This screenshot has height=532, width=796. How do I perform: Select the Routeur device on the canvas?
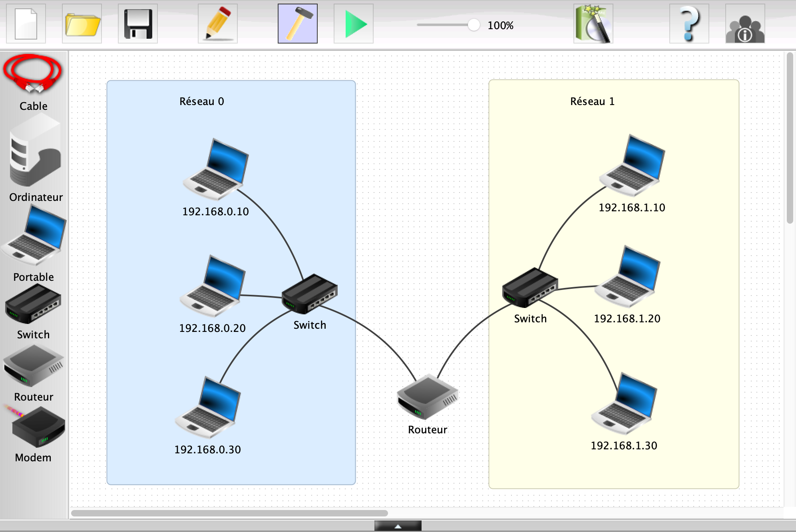pos(427,396)
